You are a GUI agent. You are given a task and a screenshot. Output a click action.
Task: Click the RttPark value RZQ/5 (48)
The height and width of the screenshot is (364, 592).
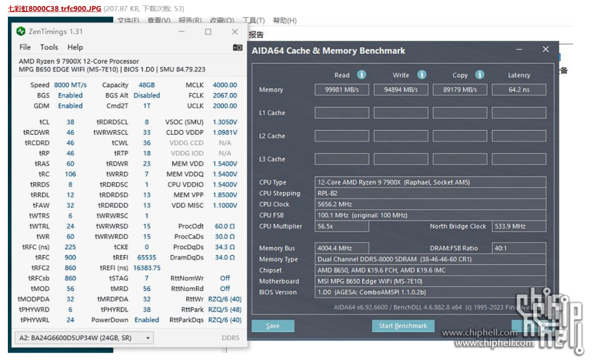(x=224, y=309)
